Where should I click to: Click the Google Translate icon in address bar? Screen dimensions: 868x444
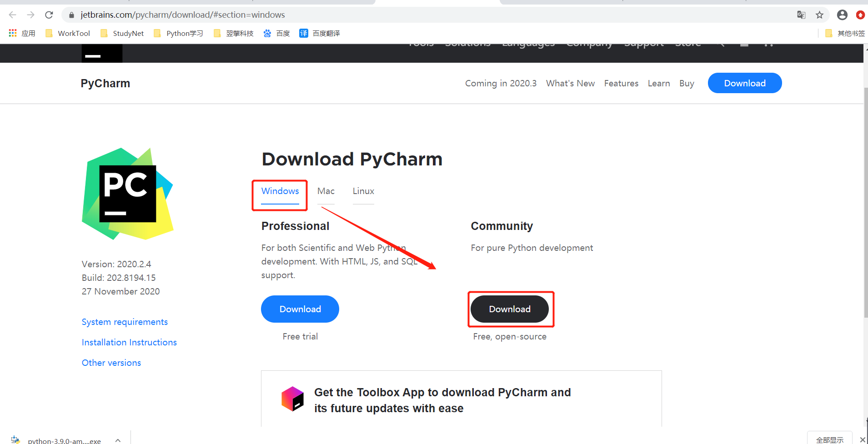tap(801, 15)
